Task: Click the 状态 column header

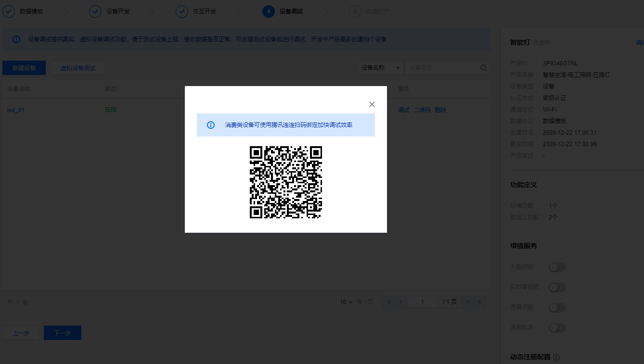Action: 111,89
